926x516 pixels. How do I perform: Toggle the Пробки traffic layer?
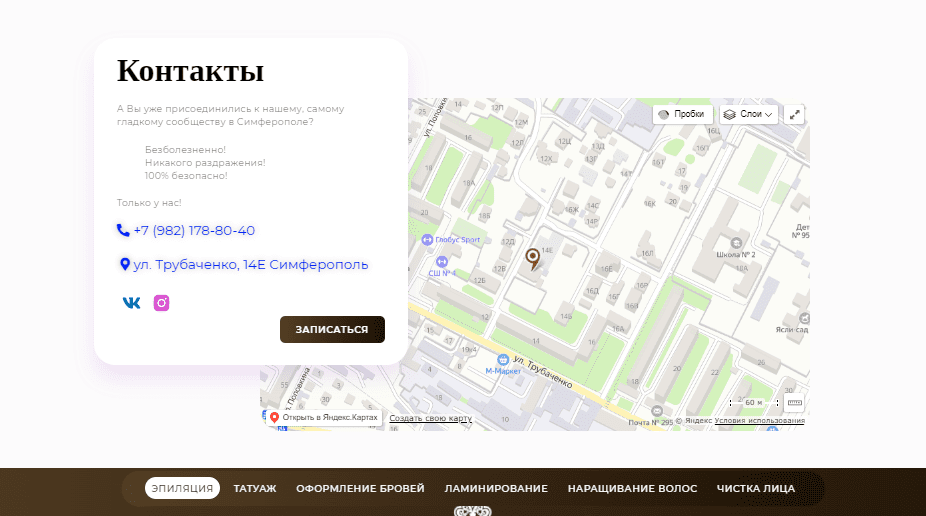click(x=682, y=114)
